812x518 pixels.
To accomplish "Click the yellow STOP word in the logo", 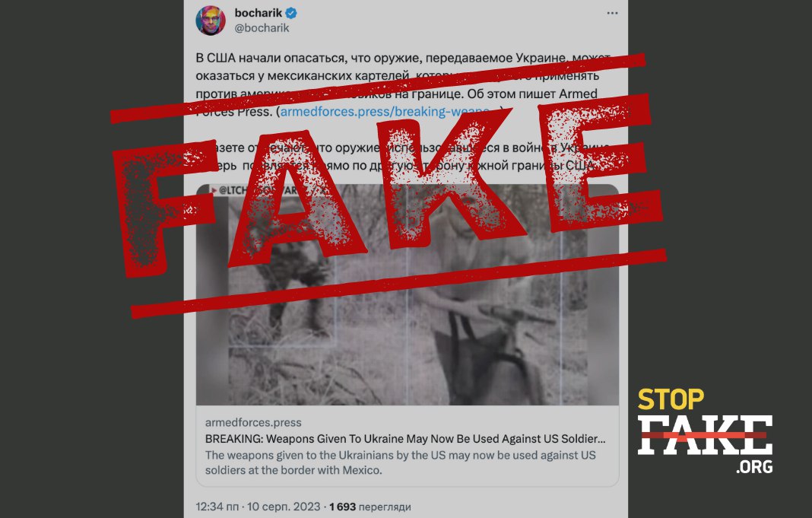I will [x=671, y=399].
